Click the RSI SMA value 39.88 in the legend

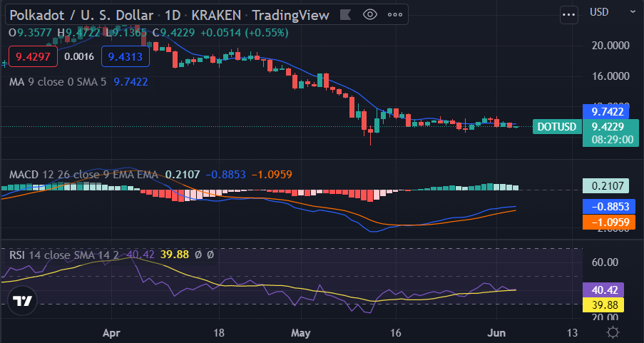(175, 255)
